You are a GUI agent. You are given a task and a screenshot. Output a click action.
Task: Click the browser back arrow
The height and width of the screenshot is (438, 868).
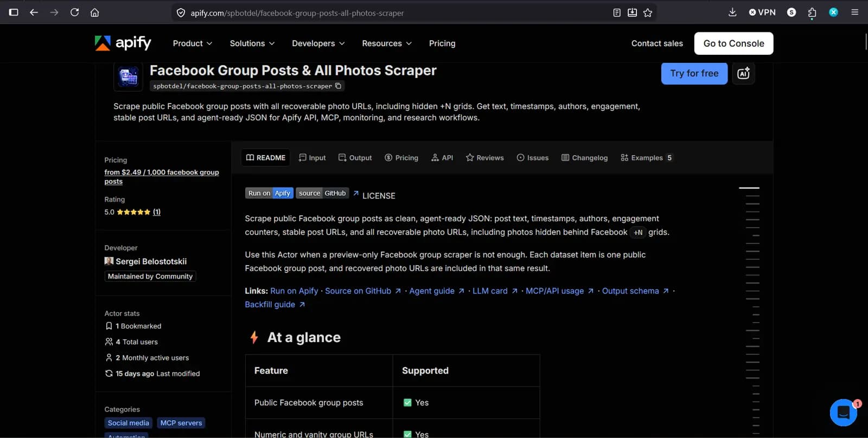[34, 12]
